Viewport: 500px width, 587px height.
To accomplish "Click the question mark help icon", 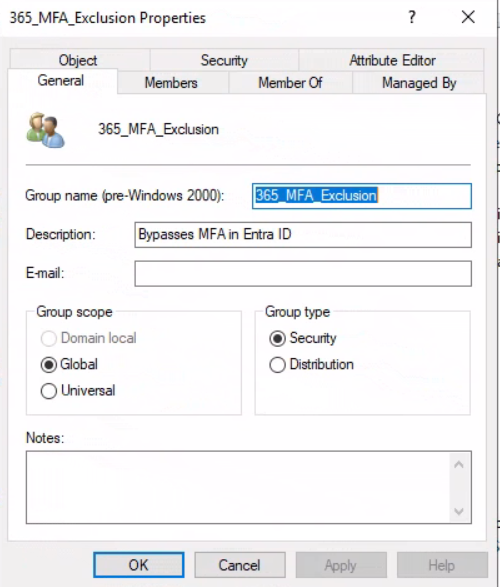I will click(412, 17).
